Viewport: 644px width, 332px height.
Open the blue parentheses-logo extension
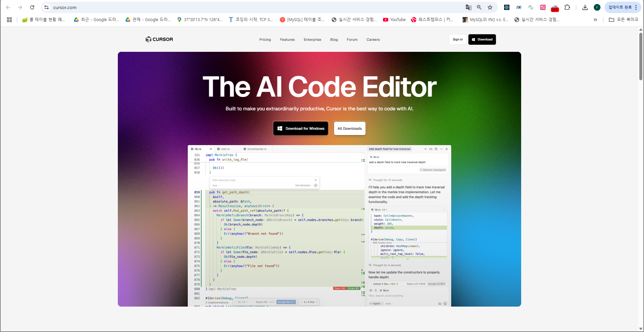point(519,7)
